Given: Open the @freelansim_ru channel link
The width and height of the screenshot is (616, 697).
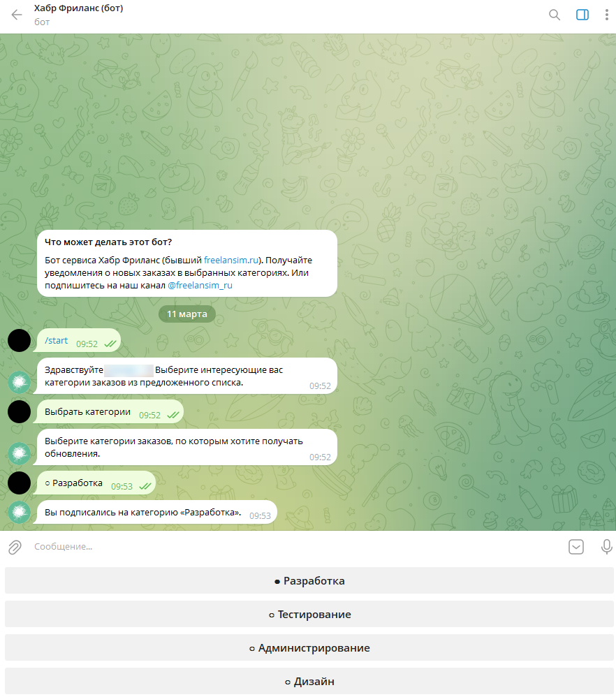Looking at the screenshot, I should tap(200, 286).
